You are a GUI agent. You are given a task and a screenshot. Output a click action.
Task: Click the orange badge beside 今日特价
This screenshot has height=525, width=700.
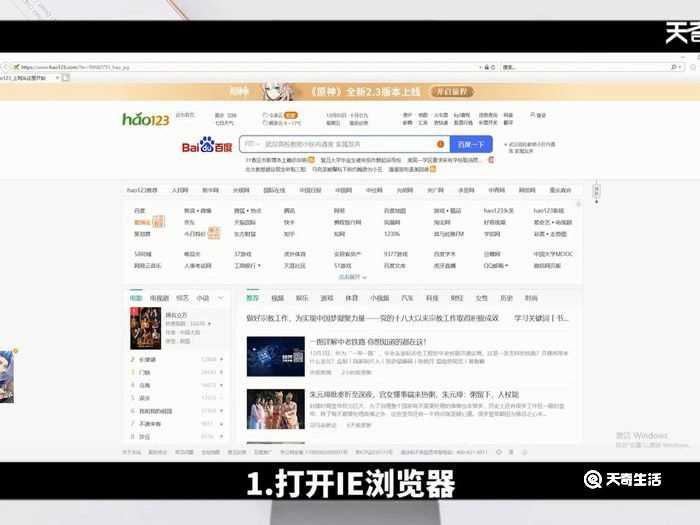click(214, 233)
